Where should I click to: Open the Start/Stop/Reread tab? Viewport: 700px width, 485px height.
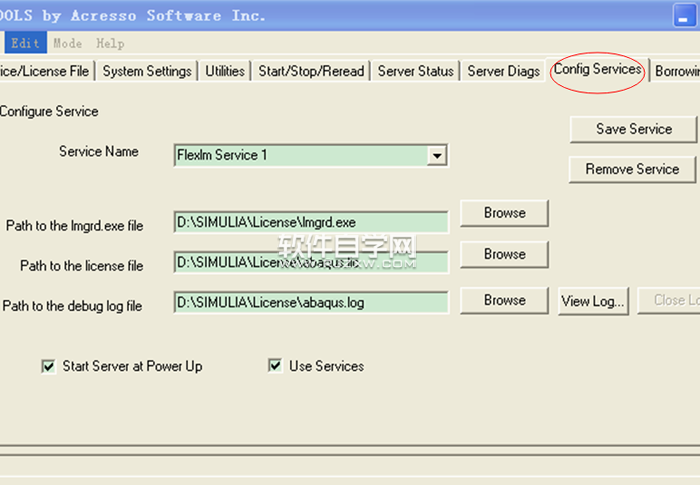coord(311,71)
